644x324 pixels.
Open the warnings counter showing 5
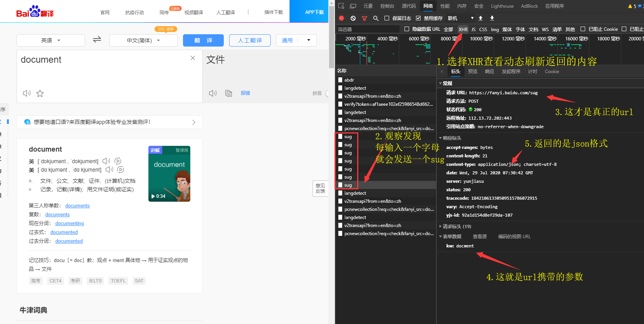[x=632, y=6]
